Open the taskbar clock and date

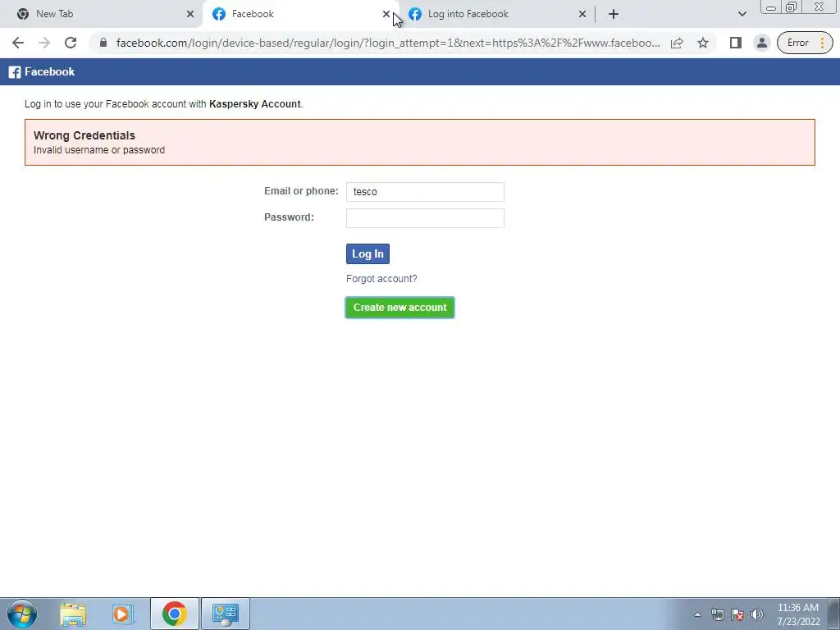[x=797, y=614]
